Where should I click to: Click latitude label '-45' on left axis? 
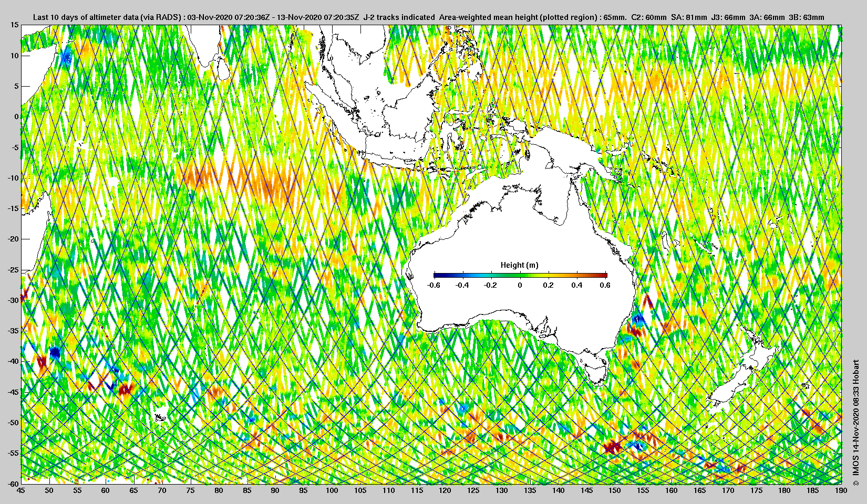point(13,392)
